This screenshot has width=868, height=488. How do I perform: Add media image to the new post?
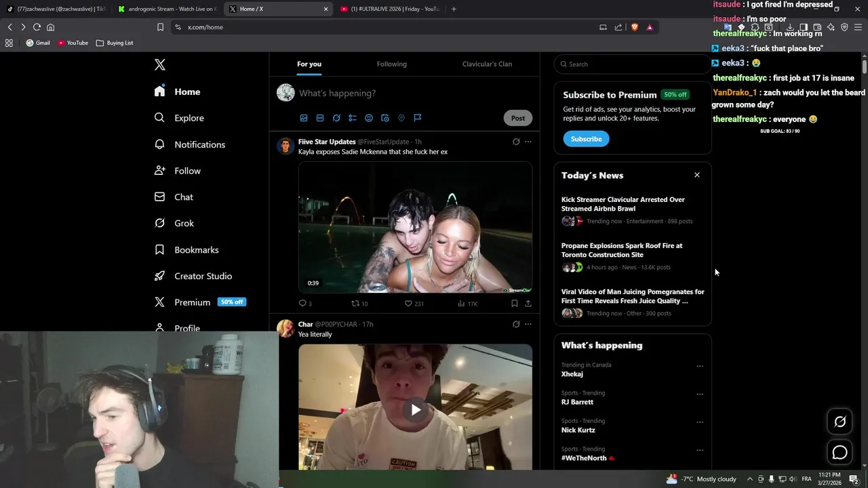(x=304, y=118)
